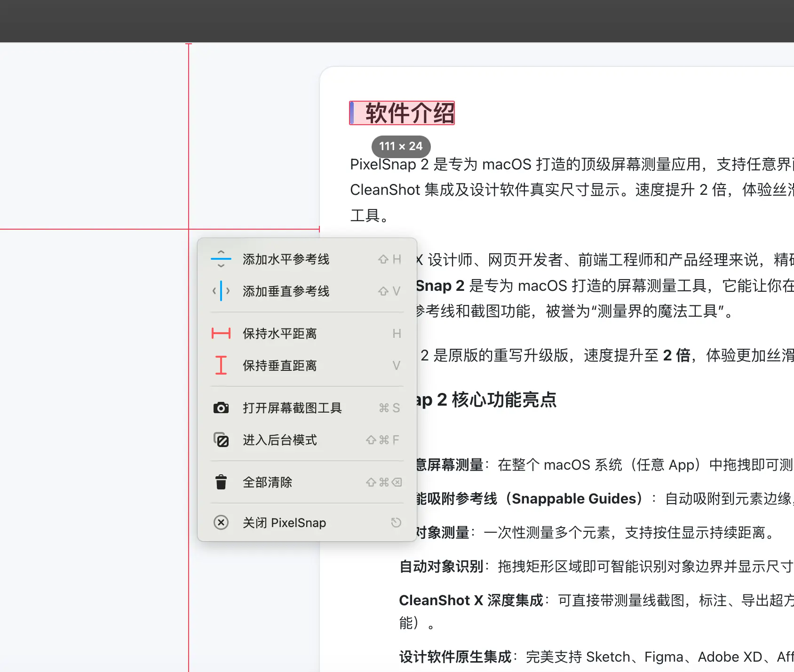Click the text 测量界的魔法工具

tap(657, 311)
